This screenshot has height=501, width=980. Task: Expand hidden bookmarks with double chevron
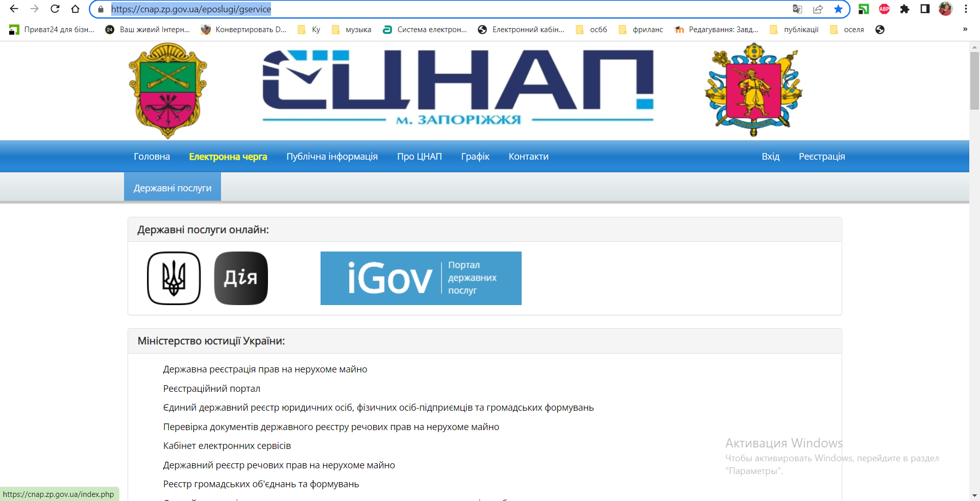[965, 29]
